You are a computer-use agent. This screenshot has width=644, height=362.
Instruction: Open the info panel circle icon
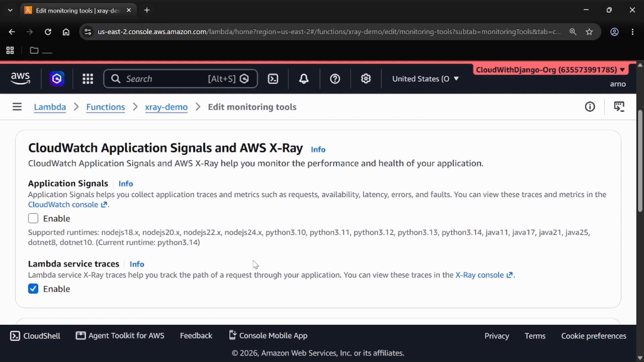click(x=590, y=107)
